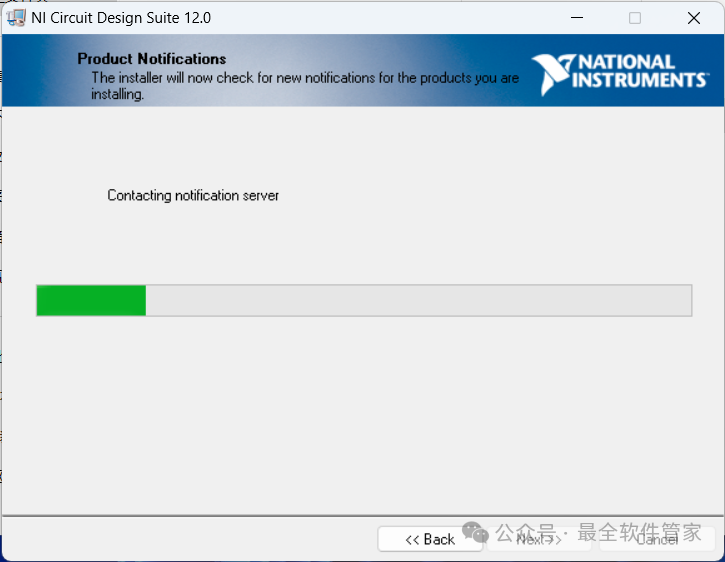The image size is (725, 562).
Task: Click the greyed-out maximize window button
Action: coord(635,18)
